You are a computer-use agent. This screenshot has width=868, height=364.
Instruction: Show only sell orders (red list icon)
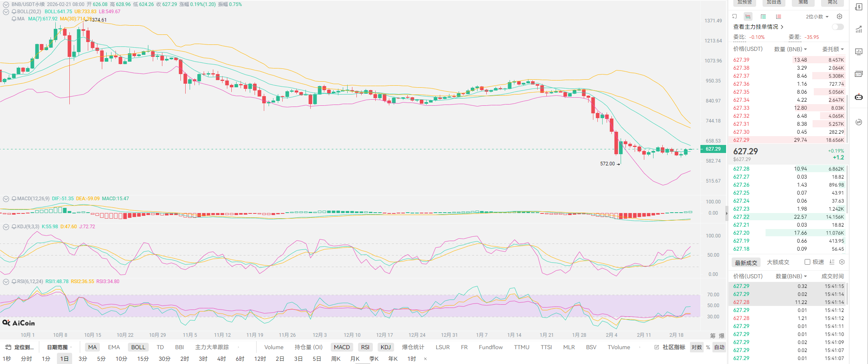[x=778, y=16]
